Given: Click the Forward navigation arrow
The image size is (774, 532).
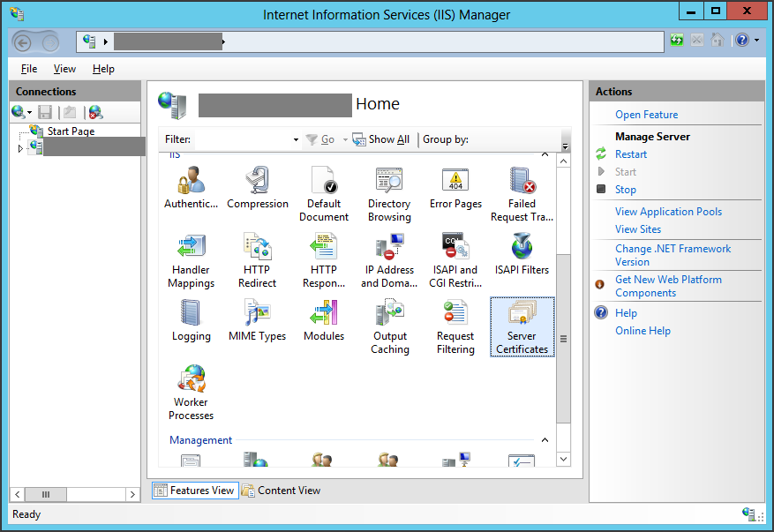Looking at the screenshot, I should point(49,43).
